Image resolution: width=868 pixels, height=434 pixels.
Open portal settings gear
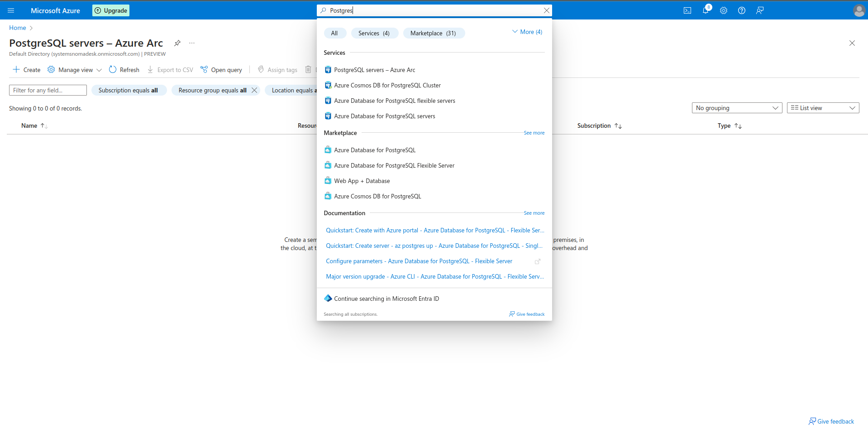coord(724,10)
